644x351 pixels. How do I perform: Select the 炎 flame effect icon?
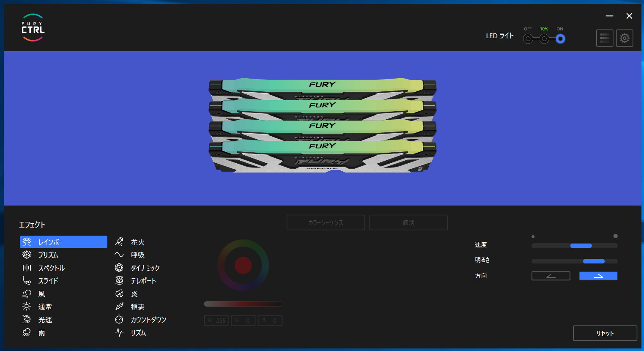click(x=119, y=293)
